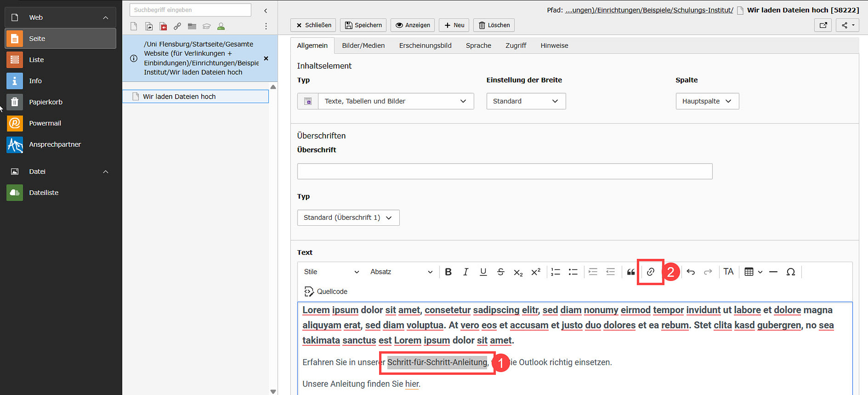The image size is (868, 395).
Task: Undo last edit in text editor
Action: (x=690, y=272)
